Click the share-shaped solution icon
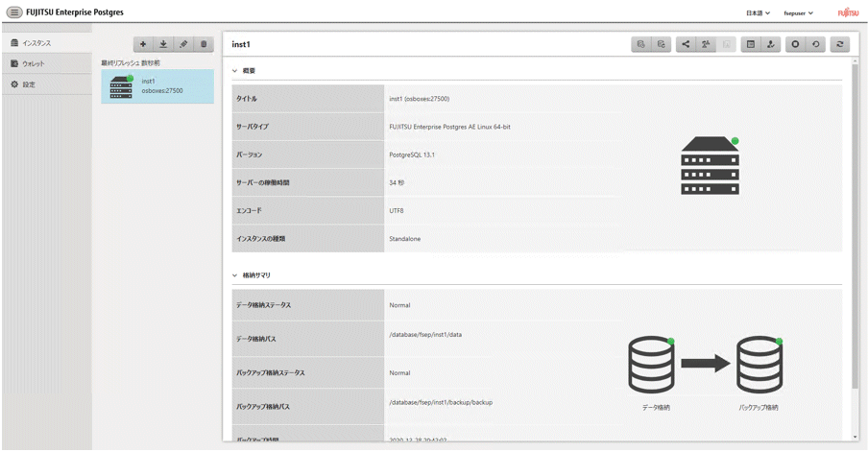This screenshot has height=452, width=868. pos(686,44)
